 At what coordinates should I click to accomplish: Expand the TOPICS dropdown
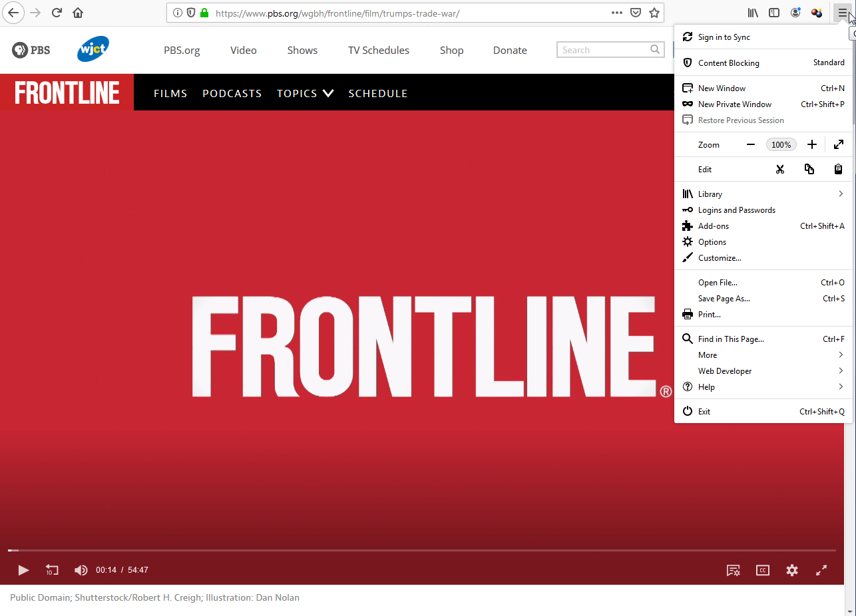[x=306, y=93]
